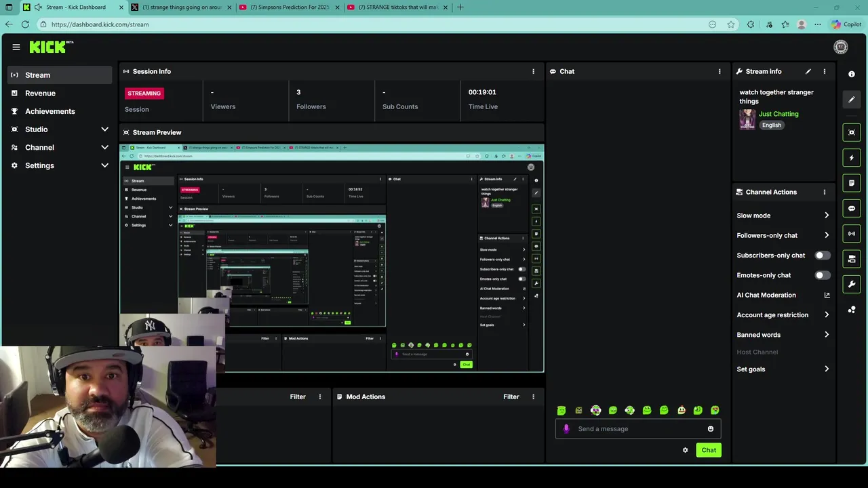Click the English language tag
868x488 pixels.
772,125
